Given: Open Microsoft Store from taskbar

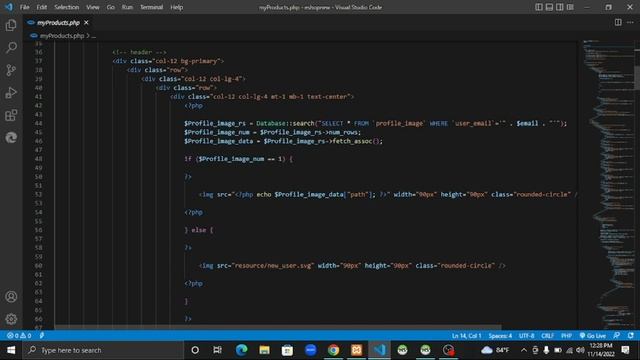Looking at the screenshot, I should click(287, 350).
